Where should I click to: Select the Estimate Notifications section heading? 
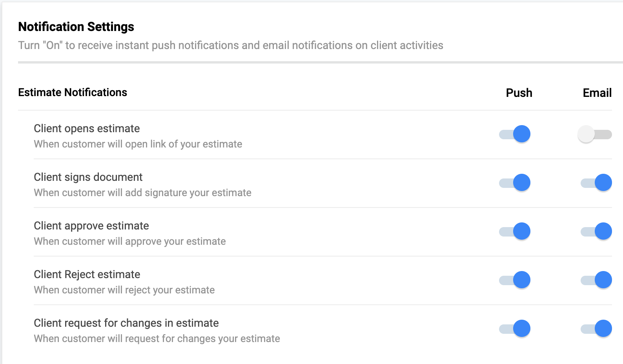click(73, 93)
